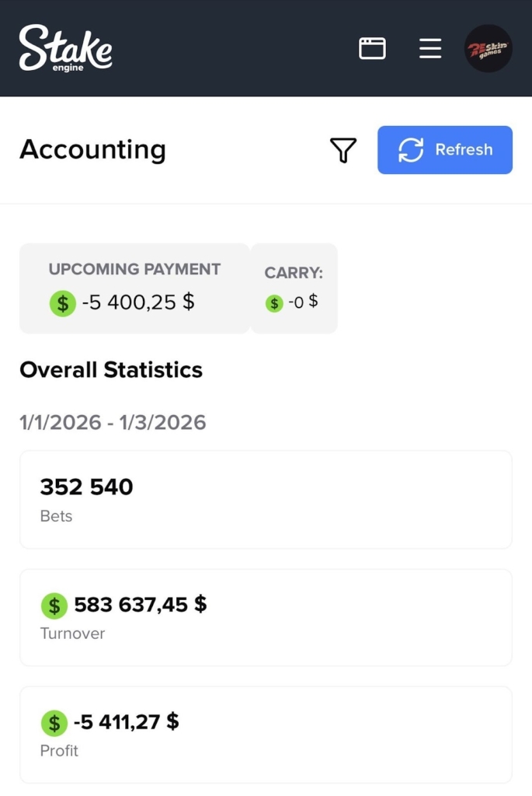The height and width of the screenshot is (796, 532).
Task: Click the Turnover statistics card
Action: click(x=266, y=617)
